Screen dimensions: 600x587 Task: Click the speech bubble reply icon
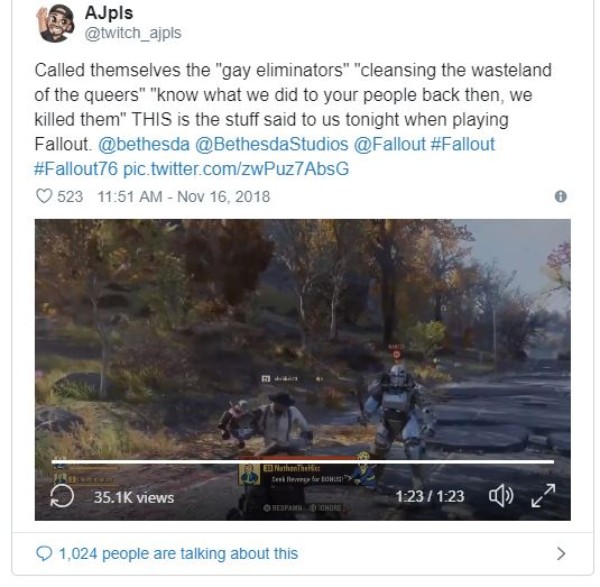[44, 553]
